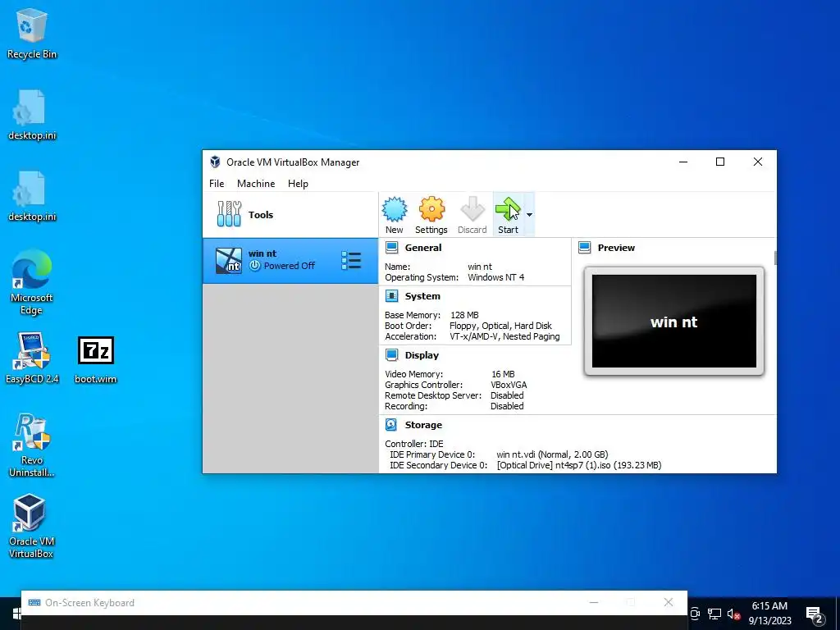Open the win nt machine list menu icon
Viewport: 840px width, 630px height.
pyautogui.click(x=351, y=260)
